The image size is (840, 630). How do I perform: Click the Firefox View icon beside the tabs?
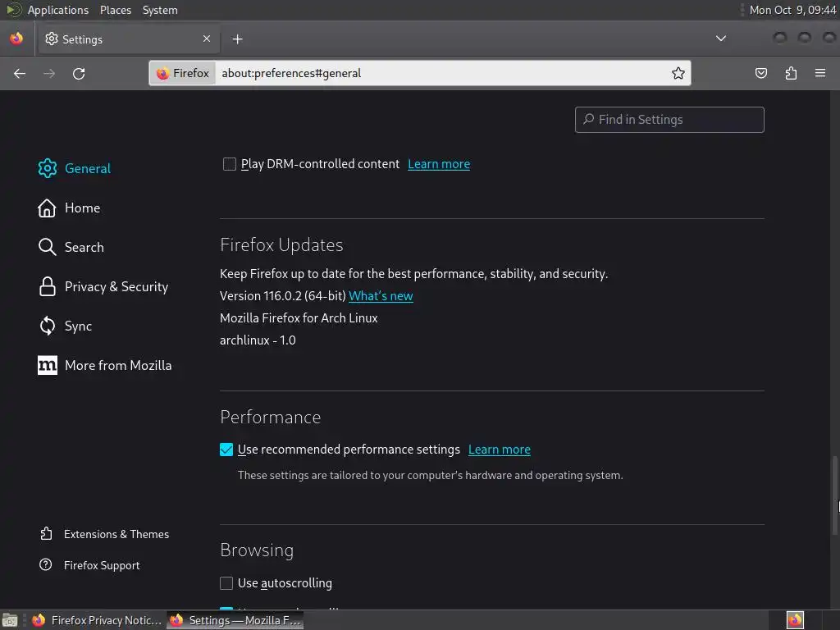click(x=16, y=39)
